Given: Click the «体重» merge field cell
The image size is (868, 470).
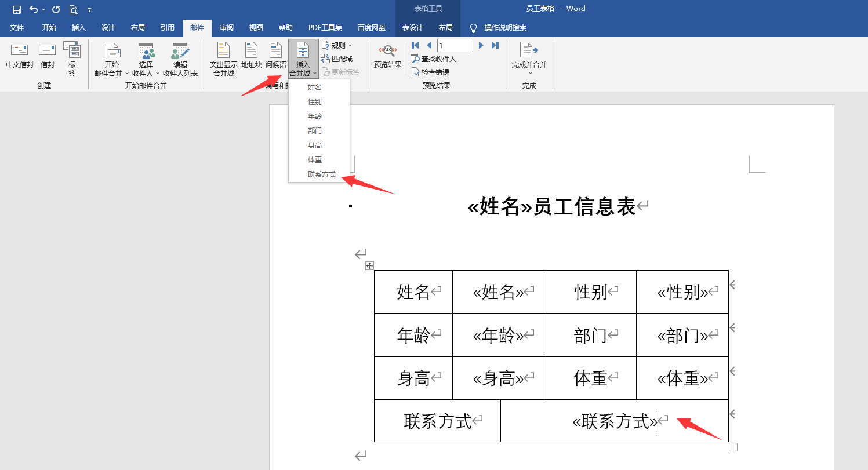Looking at the screenshot, I should [682, 378].
